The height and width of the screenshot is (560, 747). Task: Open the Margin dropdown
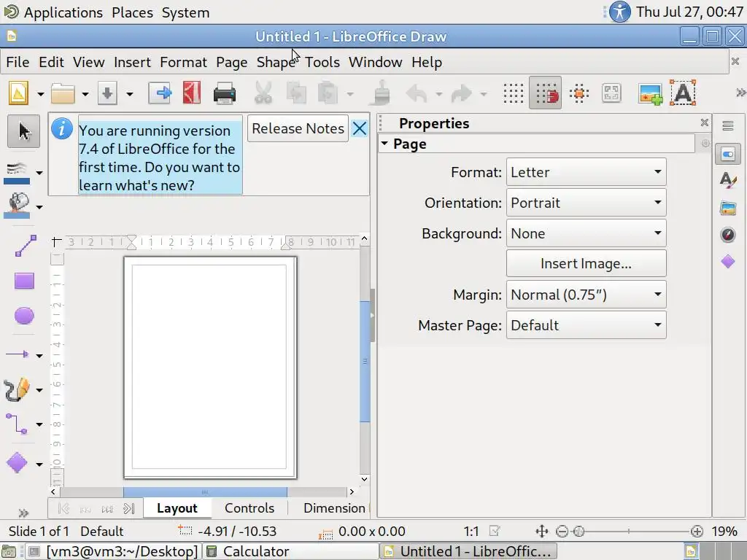point(586,295)
